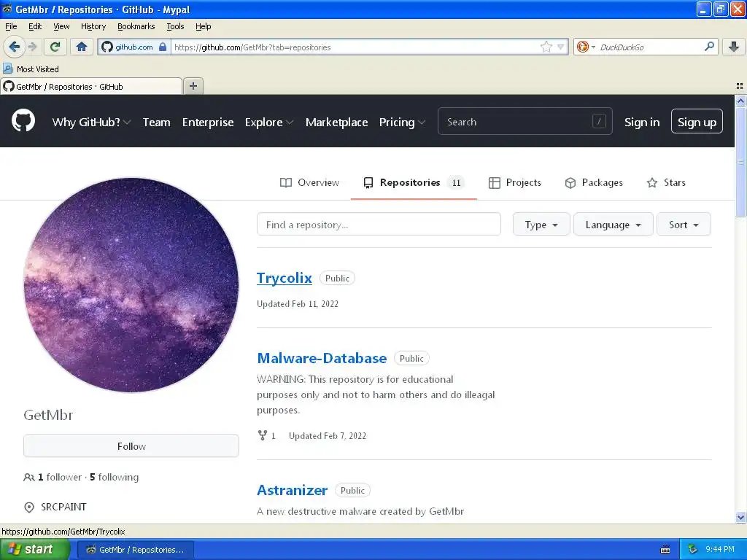Reload the page with the refresh icon

(x=55, y=47)
